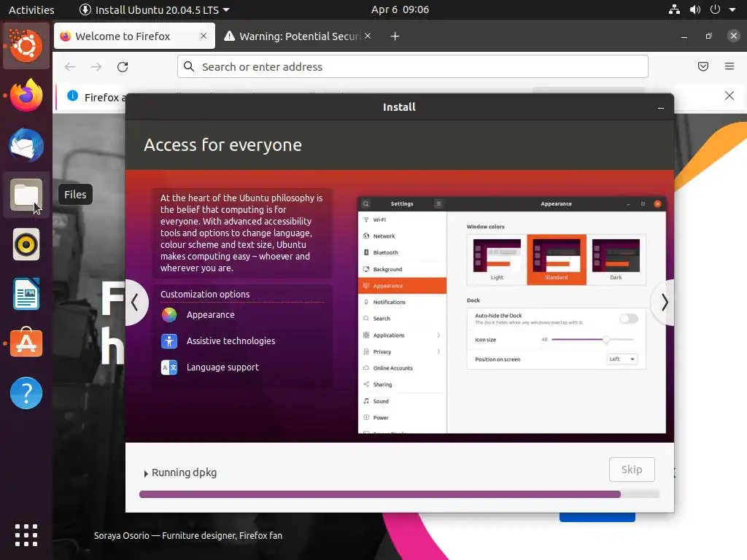Click the Install window title

pos(399,107)
